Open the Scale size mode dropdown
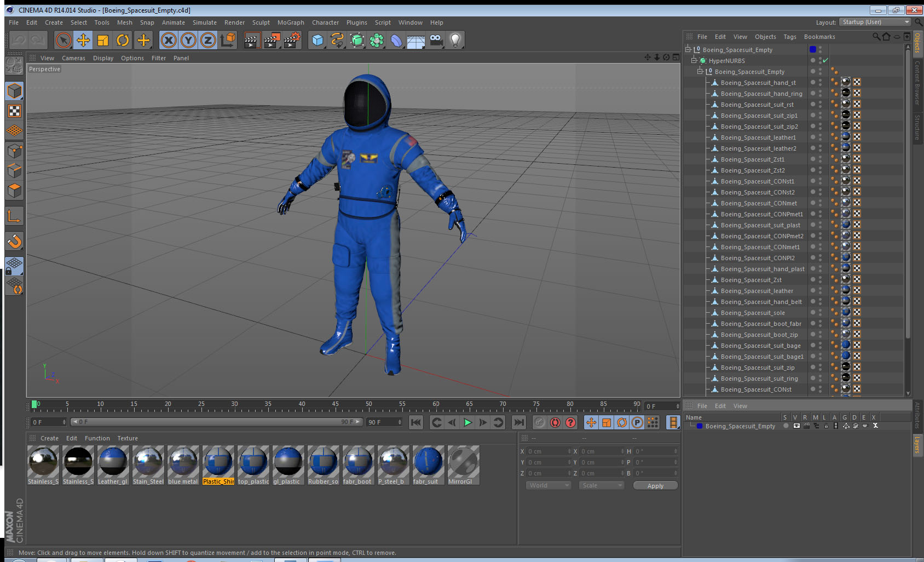 (602, 485)
